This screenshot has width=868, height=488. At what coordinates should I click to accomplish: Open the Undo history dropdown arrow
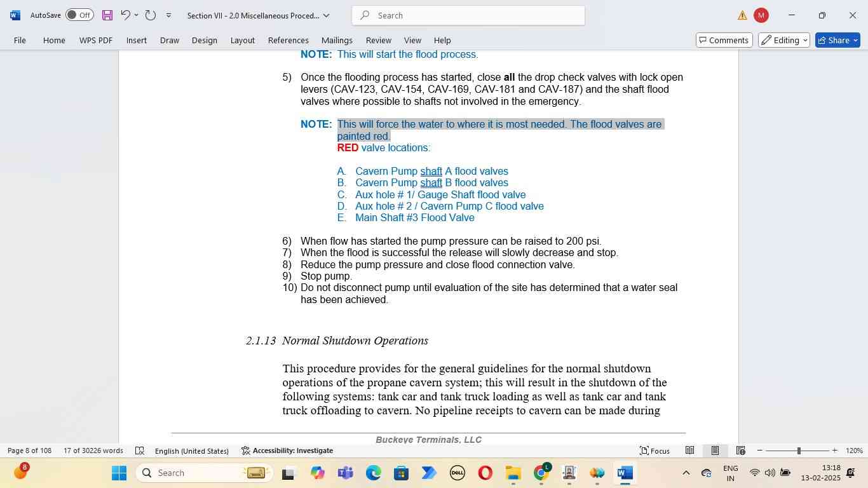pyautogui.click(x=137, y=15)
